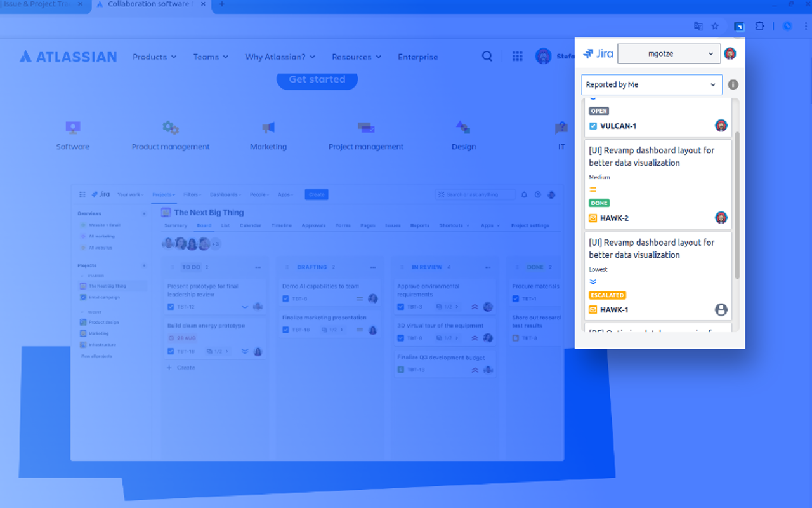Open the Reported by Me filter dropdown

tap(652, 84)
